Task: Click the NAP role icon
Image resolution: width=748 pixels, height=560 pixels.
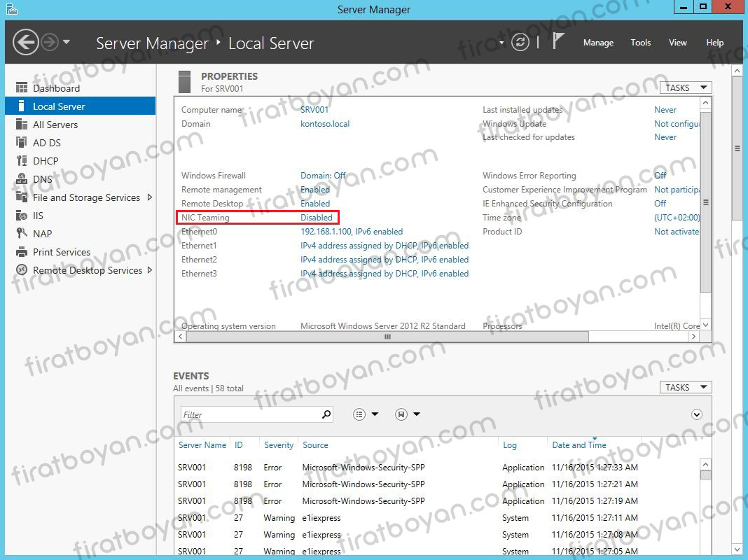Action: pyautogui.click(x=22, y=233)
